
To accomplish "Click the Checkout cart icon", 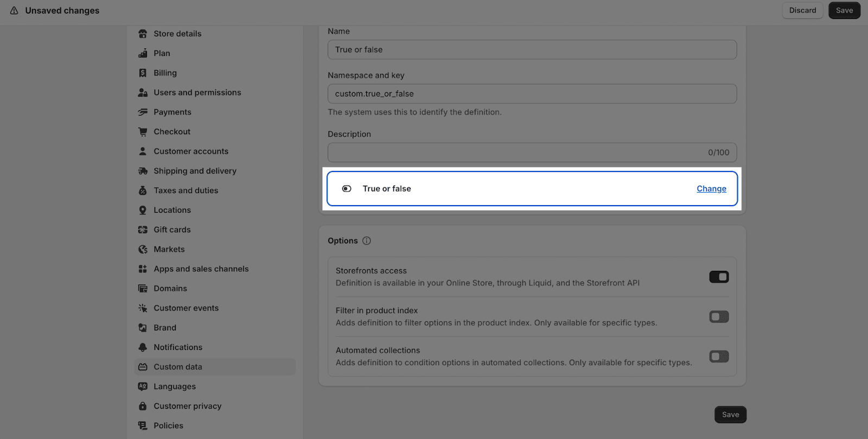I will click(x=143, y=131).
